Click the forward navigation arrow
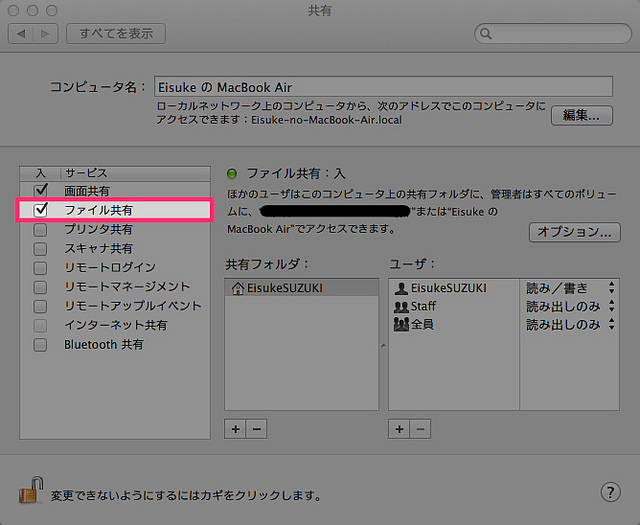The width and height of the screenshot is (640, 525). [45, 33]
